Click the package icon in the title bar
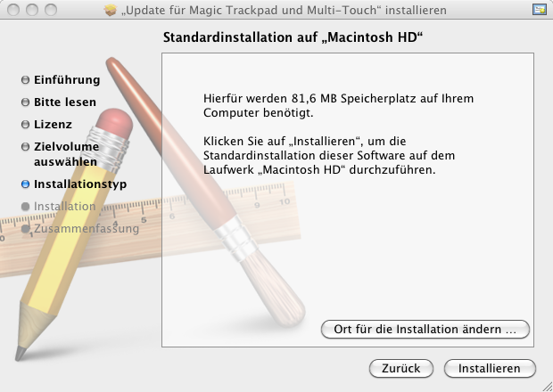This screenshot has height=392, width=553. pos(111,10)
